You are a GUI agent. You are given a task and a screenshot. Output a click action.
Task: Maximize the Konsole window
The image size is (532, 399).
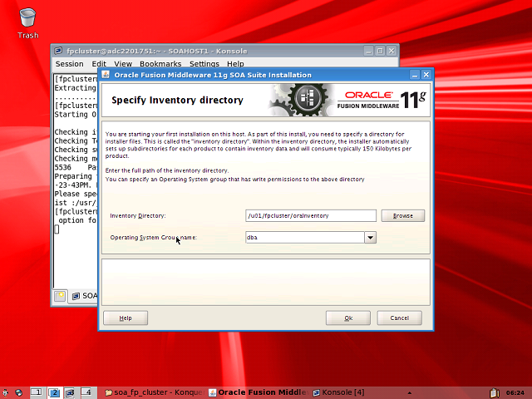(x=380, y=51)
